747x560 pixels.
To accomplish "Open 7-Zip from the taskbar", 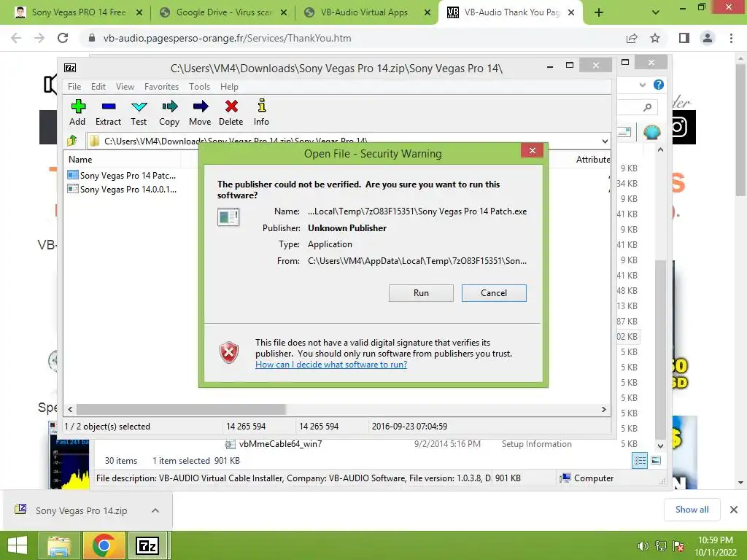I will tap(147, 545).
